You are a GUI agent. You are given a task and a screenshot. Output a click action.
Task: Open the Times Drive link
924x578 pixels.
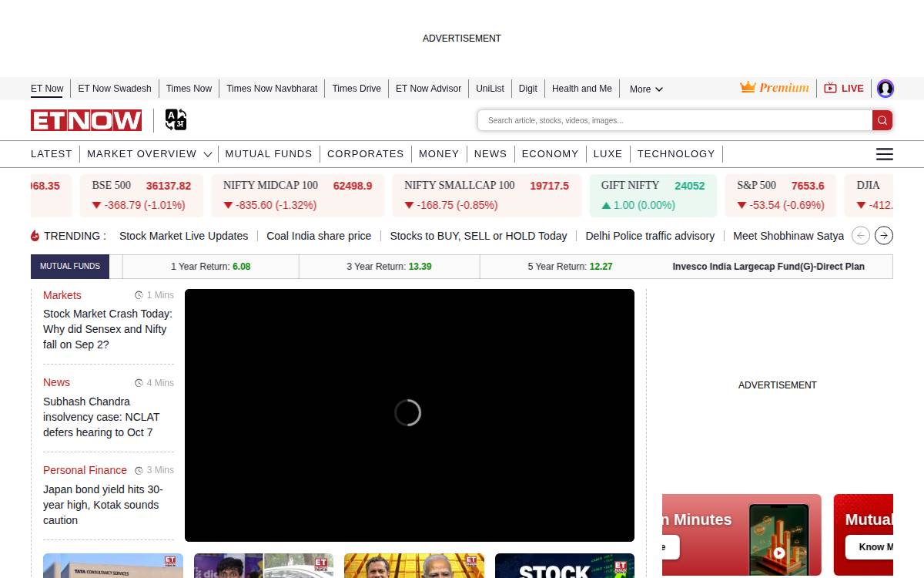pos(357,89)
